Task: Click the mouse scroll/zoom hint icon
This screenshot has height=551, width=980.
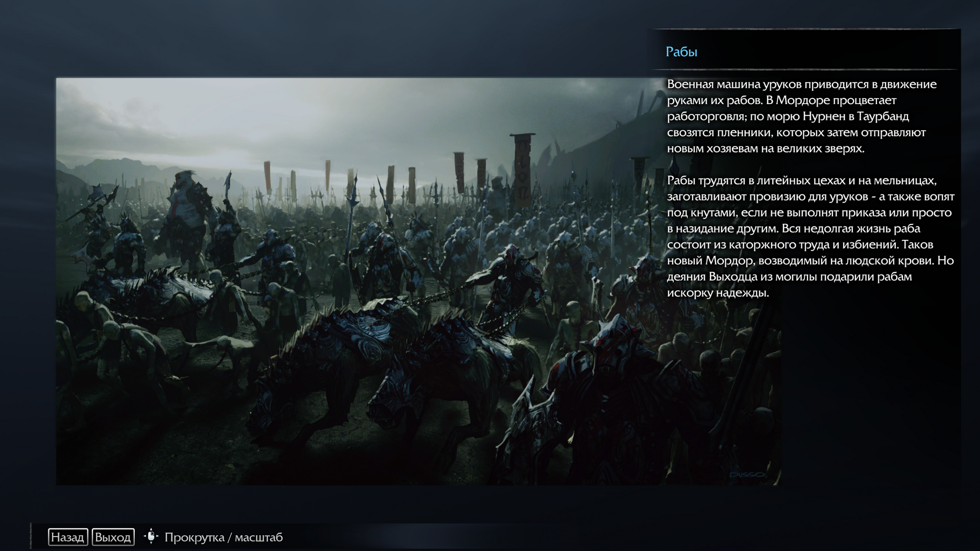Action: 151,537
